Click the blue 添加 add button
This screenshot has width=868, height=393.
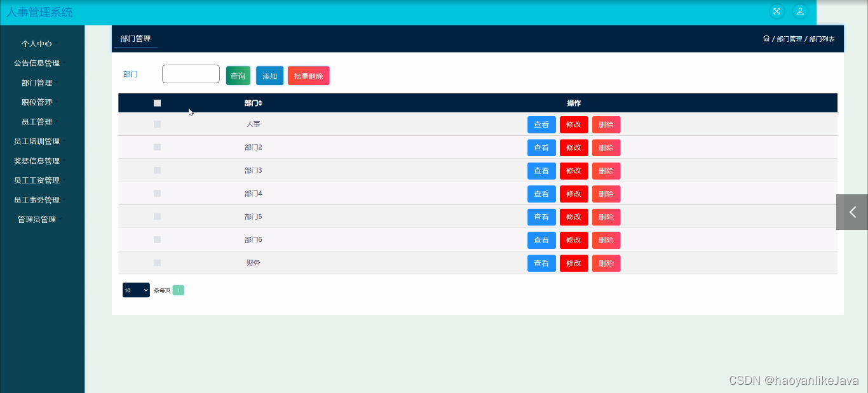click(x=270, y=76)
